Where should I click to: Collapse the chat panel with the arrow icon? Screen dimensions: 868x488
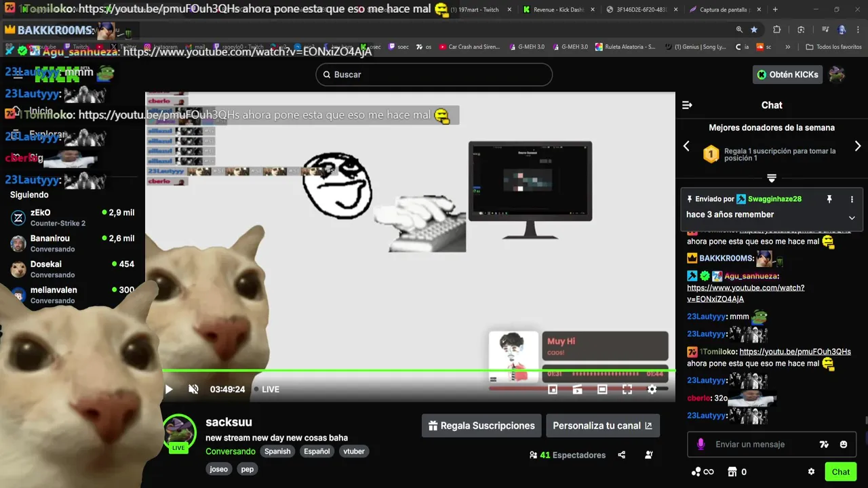[687, 105]
